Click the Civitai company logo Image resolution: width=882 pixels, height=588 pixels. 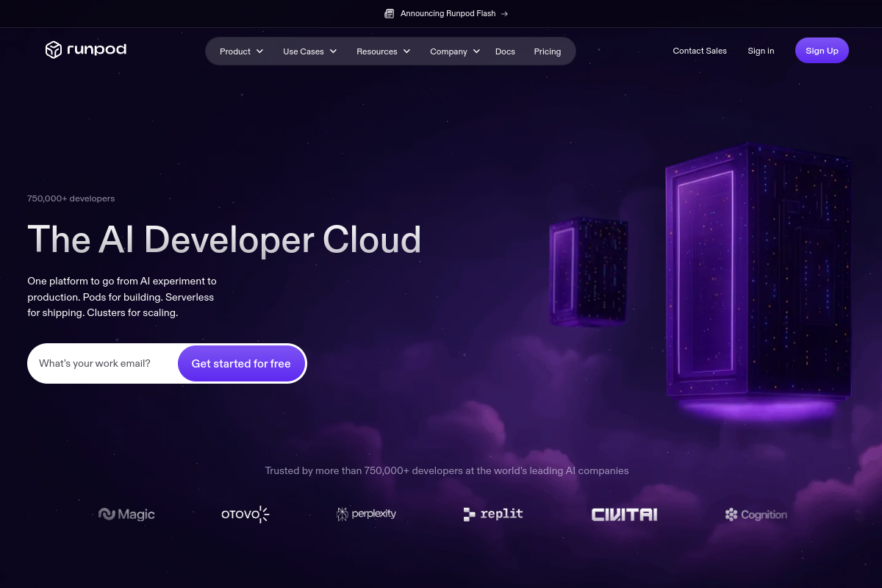624,514
